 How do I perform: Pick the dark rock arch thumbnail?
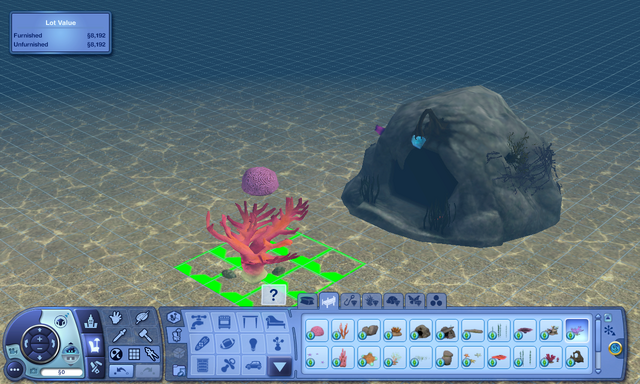click(x=577, y=358)
